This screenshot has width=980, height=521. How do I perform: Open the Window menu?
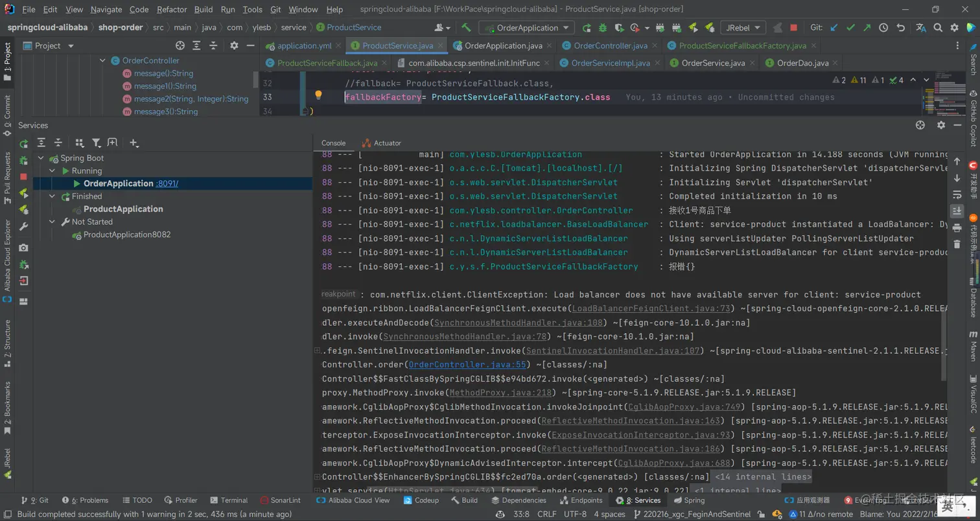pos(303,9)
